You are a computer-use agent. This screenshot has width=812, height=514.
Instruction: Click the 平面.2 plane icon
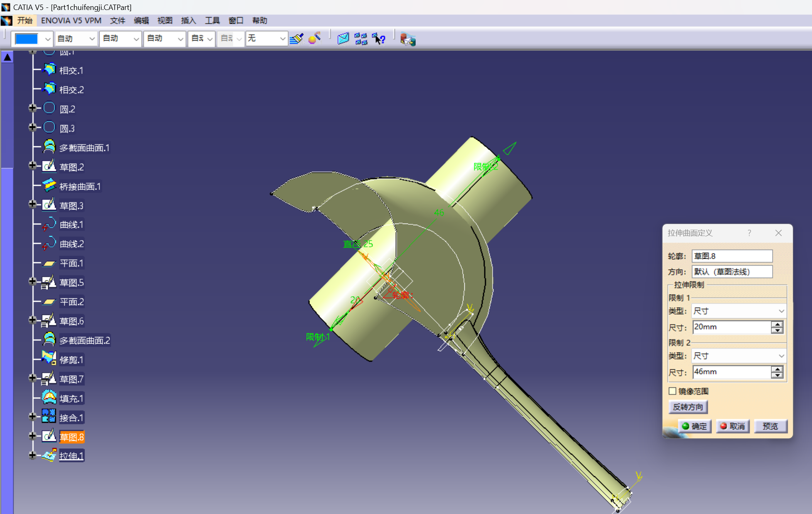click(x=49, y=302)
